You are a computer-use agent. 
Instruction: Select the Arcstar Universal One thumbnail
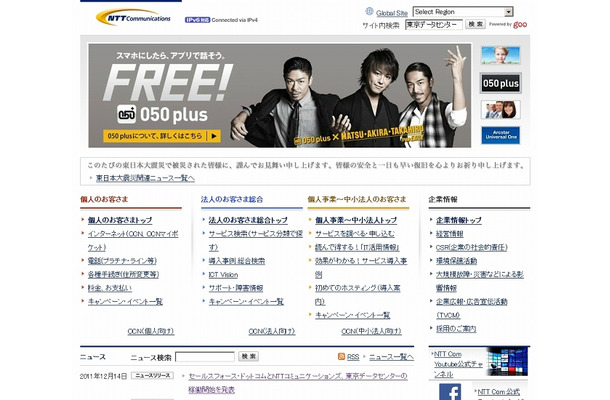click(x=500, y=135)
